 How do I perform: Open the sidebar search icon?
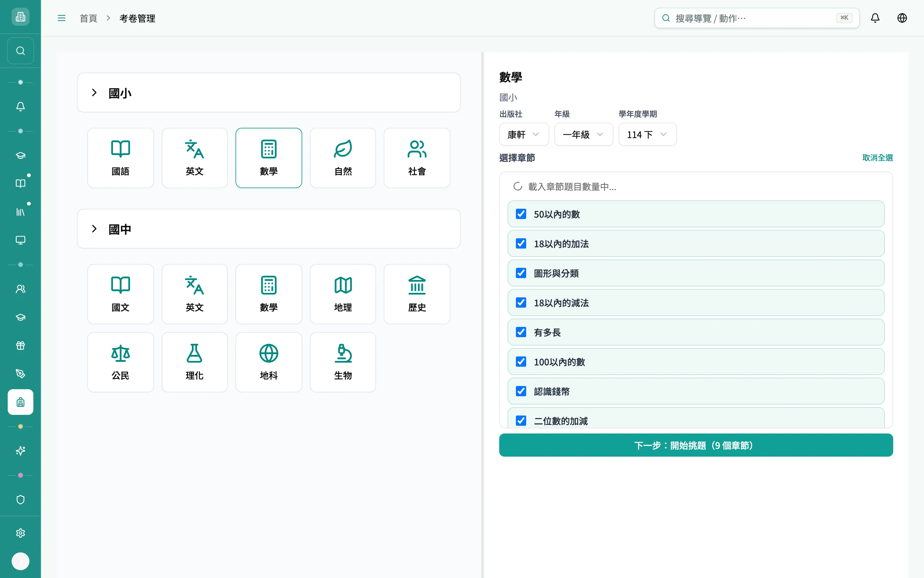pos(20,51)
